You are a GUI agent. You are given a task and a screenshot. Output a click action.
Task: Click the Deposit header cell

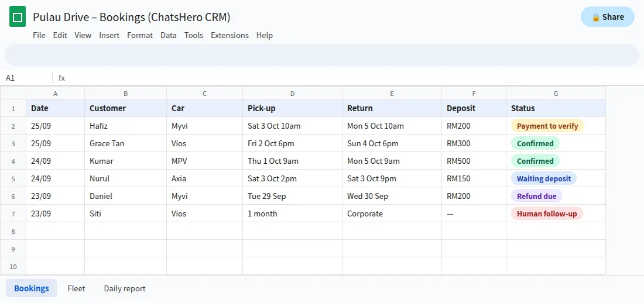(474, 108)
